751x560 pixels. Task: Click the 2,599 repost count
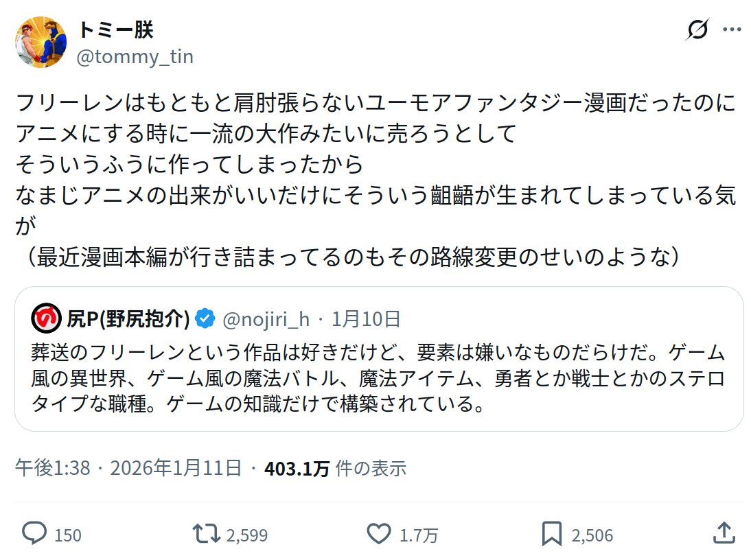pos(246,535)
